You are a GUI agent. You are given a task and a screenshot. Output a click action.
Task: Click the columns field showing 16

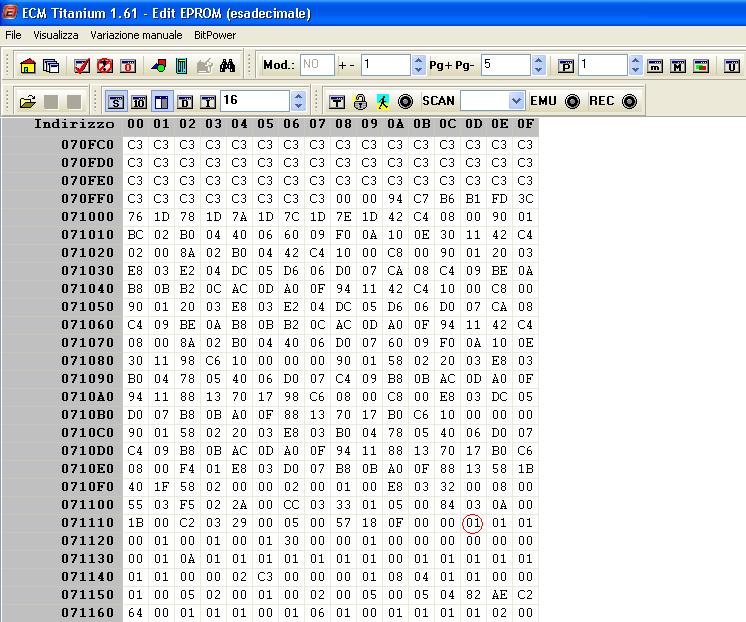(x=255, y=101)
